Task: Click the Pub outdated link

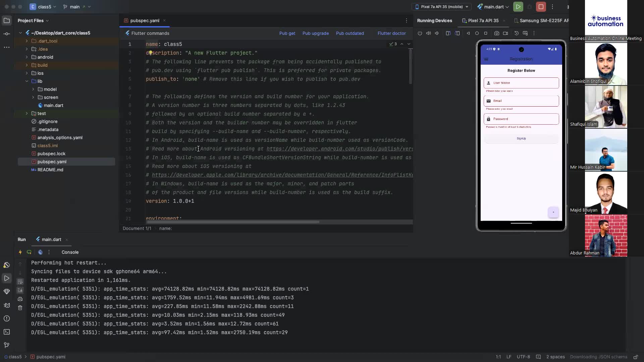Action: 350,33
